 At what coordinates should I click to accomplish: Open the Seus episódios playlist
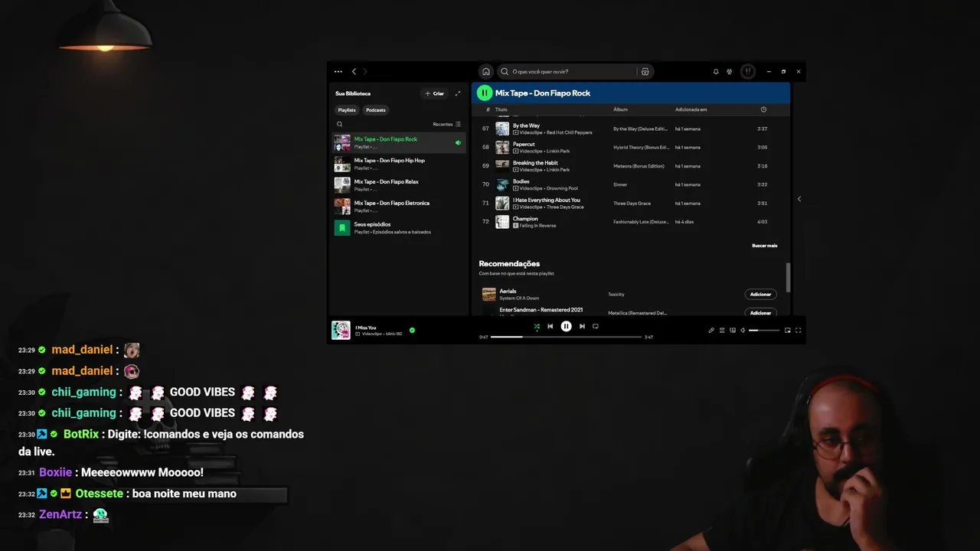click(399, 228)
